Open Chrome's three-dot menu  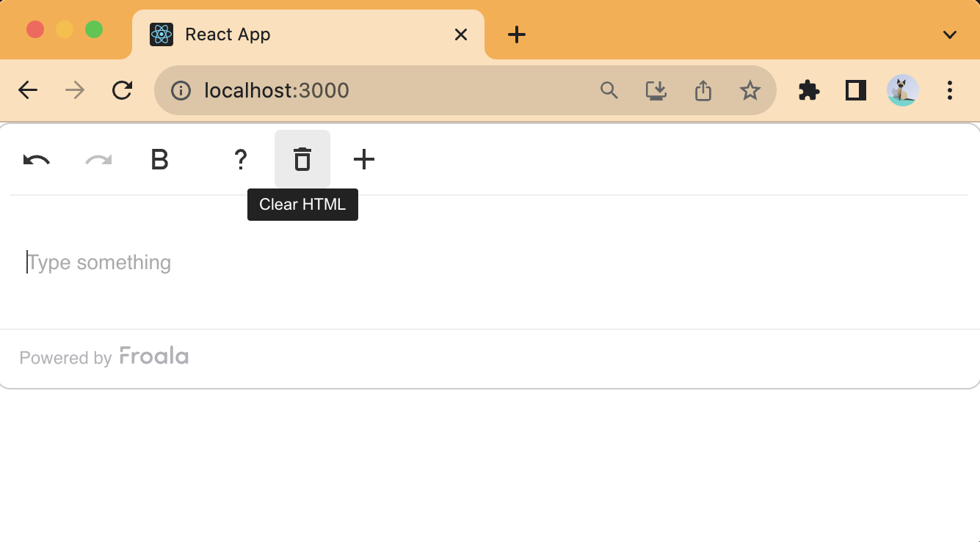[x=949, y=90]
